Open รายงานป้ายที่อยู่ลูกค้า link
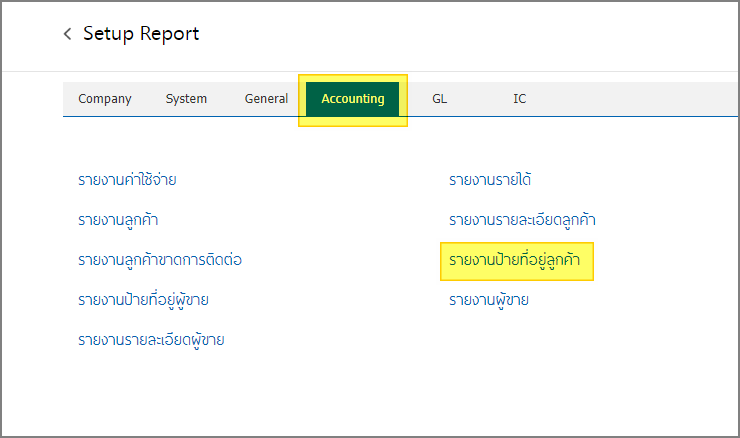The width and height of the screenshot is (740, 438). [x=514, y=260]
